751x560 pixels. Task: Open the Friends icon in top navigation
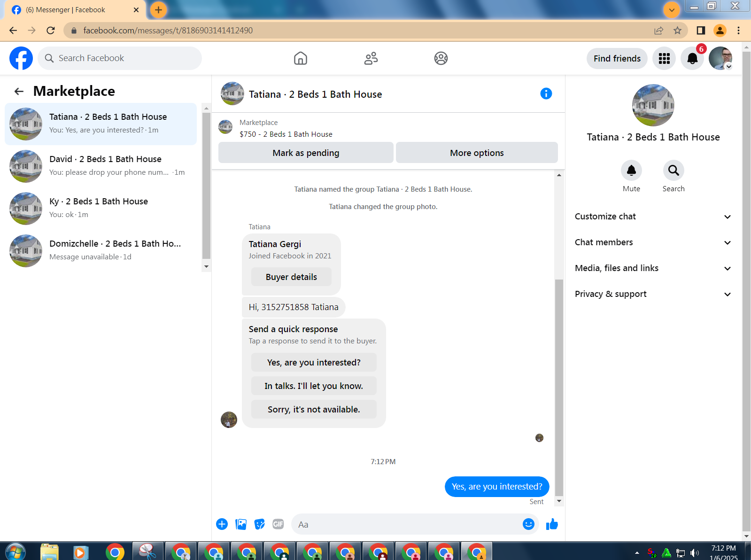click(x=371, y=58)
